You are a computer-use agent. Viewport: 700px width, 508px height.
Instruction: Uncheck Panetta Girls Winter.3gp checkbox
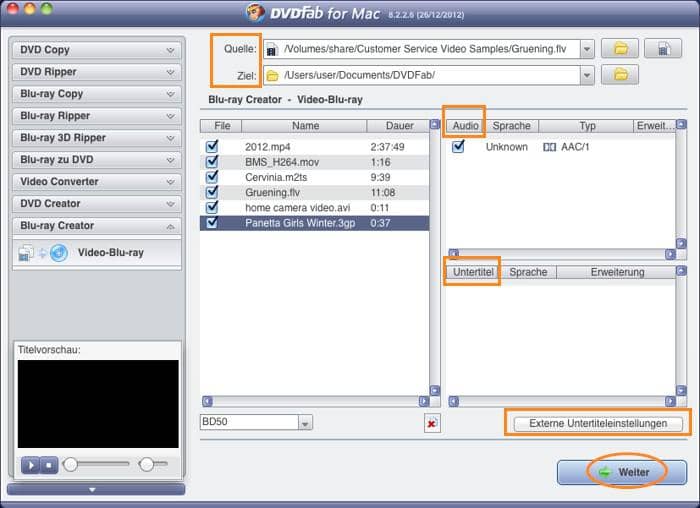(212, 222)
